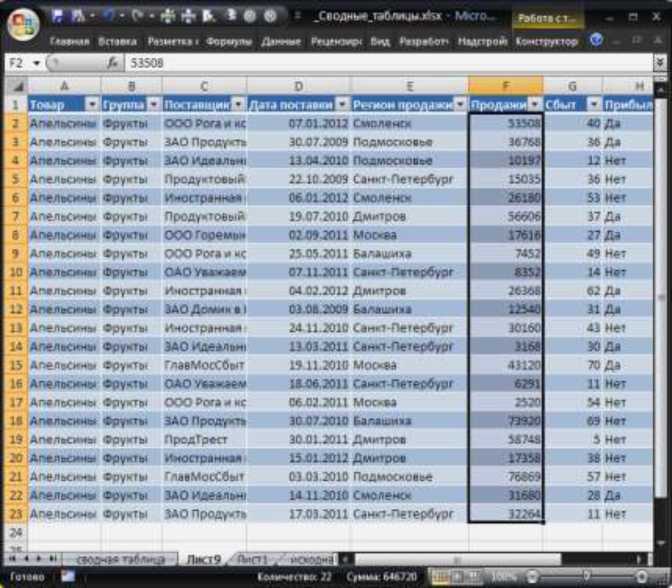This screenshot has height=588, width=672.
Task: Open the Данные ribbon tab
Action: pyautogui.click(x=281, y=42)
